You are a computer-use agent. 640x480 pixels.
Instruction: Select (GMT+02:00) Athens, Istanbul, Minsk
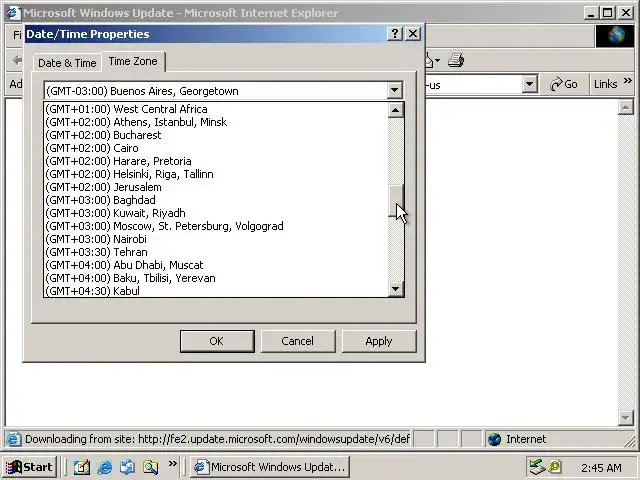(216, 122)
